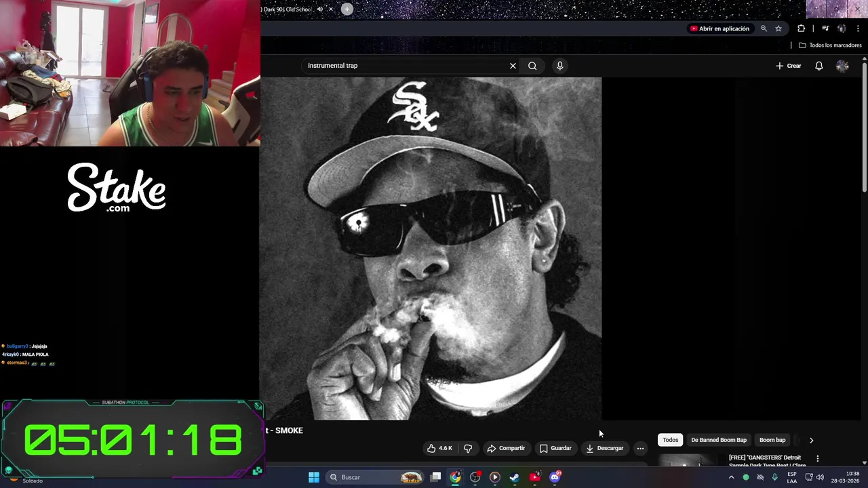The height and width of the screenshot is (488, 868).
Task: Clear the YouTube search text
Action: point(513,66)
